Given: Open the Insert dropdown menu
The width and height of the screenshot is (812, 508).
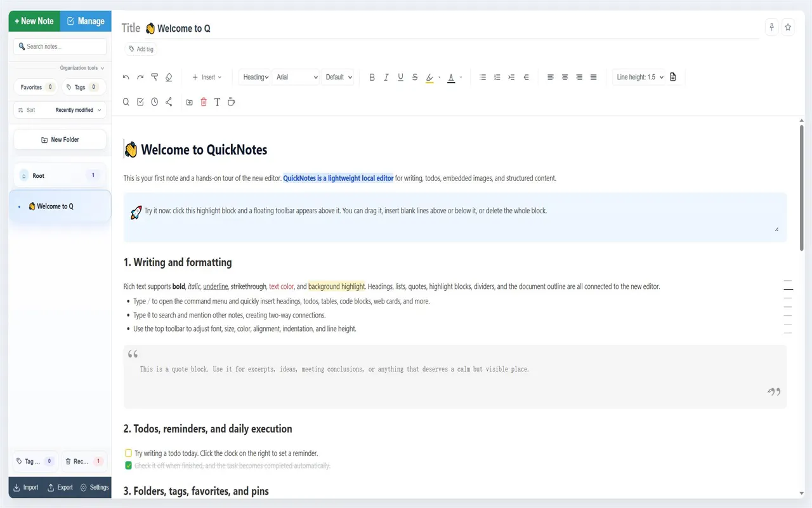Looking at the screenshot, I should (207, 77).
